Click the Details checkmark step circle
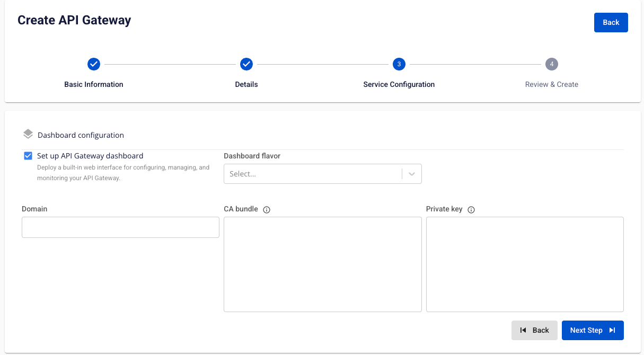 [x=246, y=64]
